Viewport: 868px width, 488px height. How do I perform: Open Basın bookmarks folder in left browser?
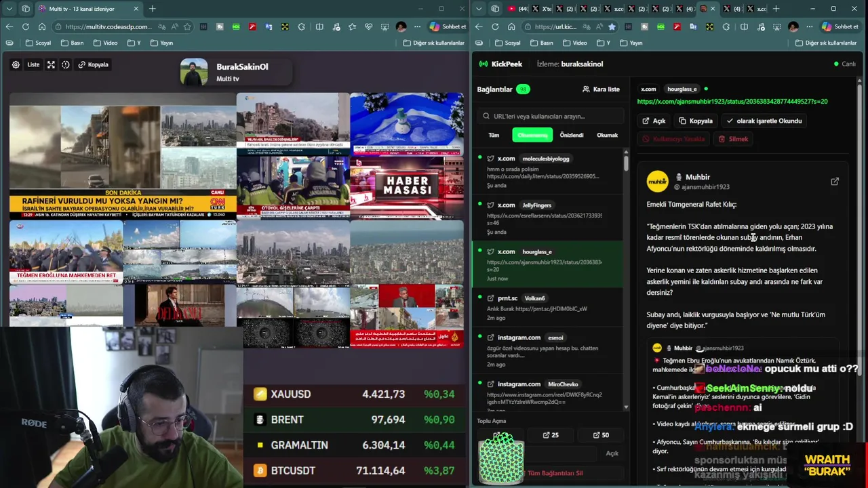tap(73, 43)
